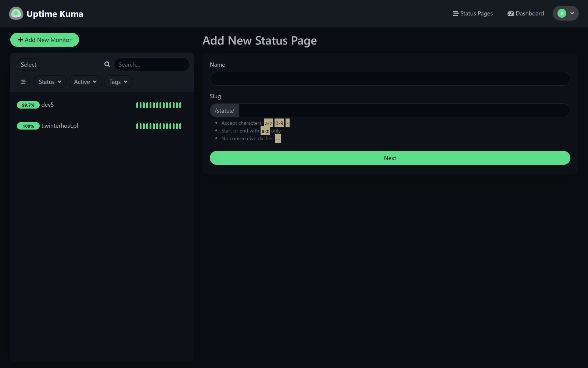Click the t.winterhost.pl 100% uptime badge
The width and height of the screenshot is (588, 368).
pyautogui.click(x=28, y=126)
